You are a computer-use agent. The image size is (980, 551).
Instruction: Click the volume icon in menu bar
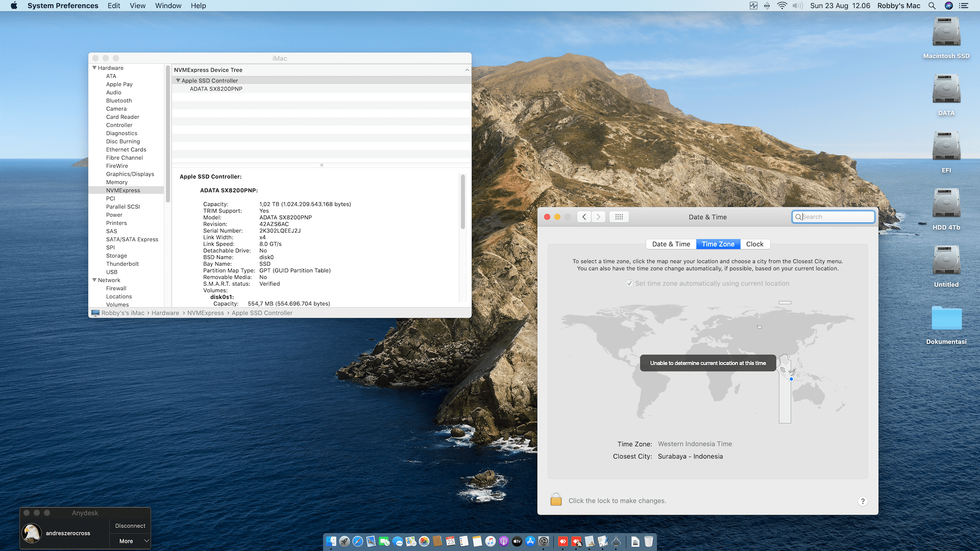pos(798,6)
